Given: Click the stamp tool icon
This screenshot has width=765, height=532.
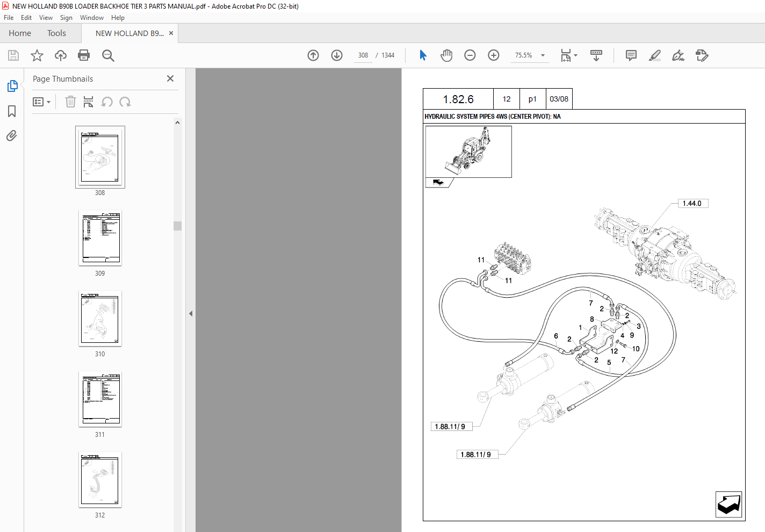Looking at the screenshot, I should pos(702,55).
